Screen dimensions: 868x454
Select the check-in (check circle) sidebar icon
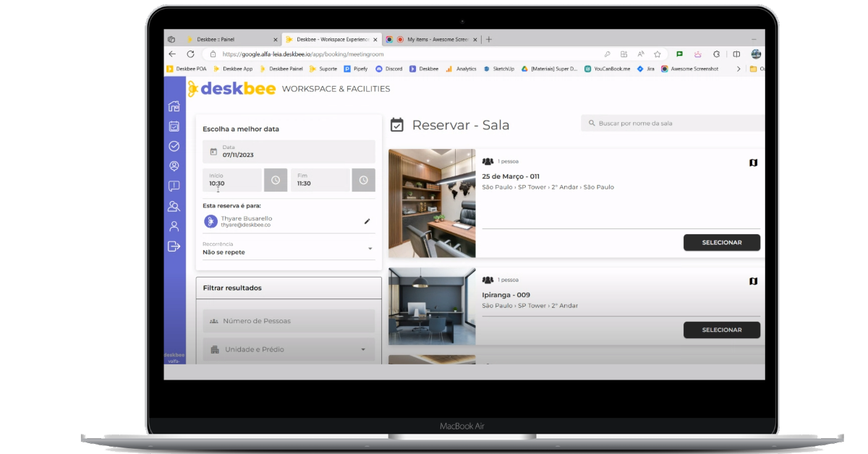coord(174,146)
